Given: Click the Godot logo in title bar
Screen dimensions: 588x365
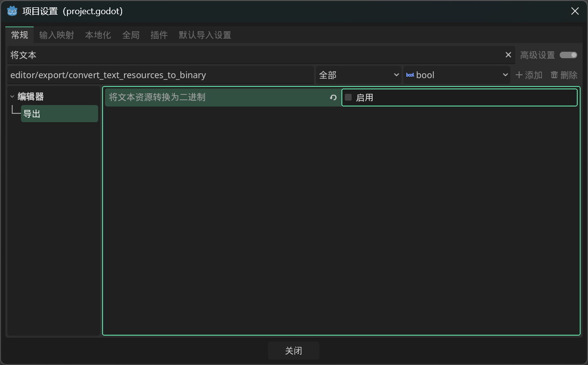Looking at the screenshot, I should [12, 11].
